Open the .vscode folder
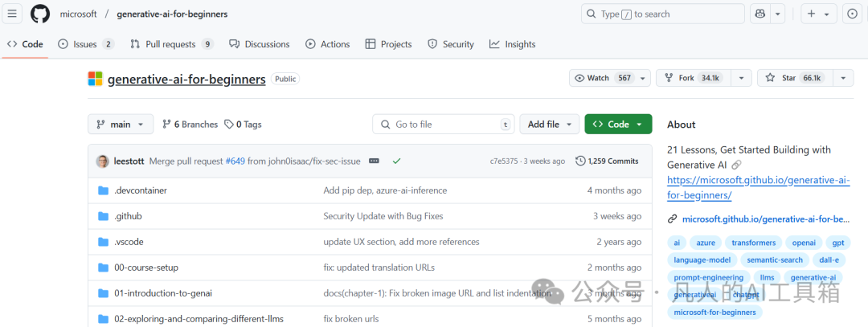868x327 pixels. click(129, 242)
